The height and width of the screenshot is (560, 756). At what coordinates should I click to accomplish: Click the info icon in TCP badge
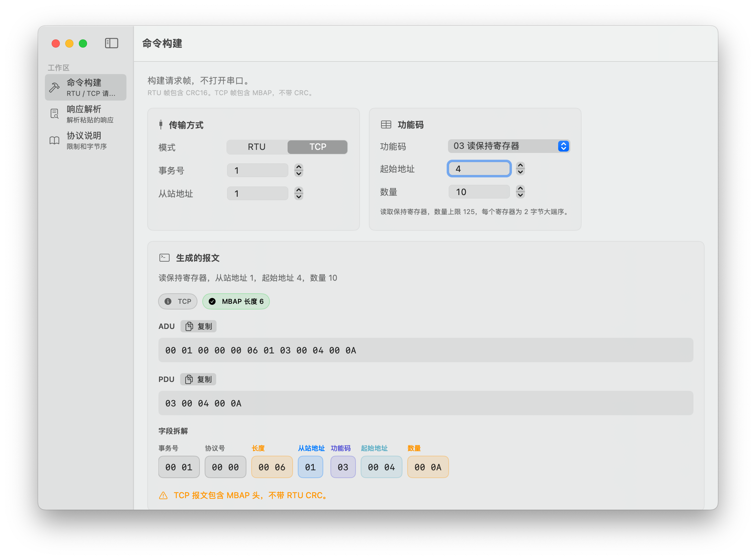(x=168, y=301)
